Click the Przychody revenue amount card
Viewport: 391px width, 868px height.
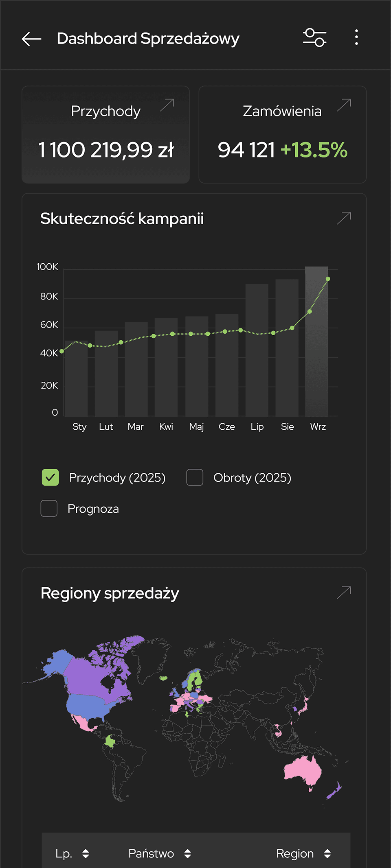(x=105, y=150)
